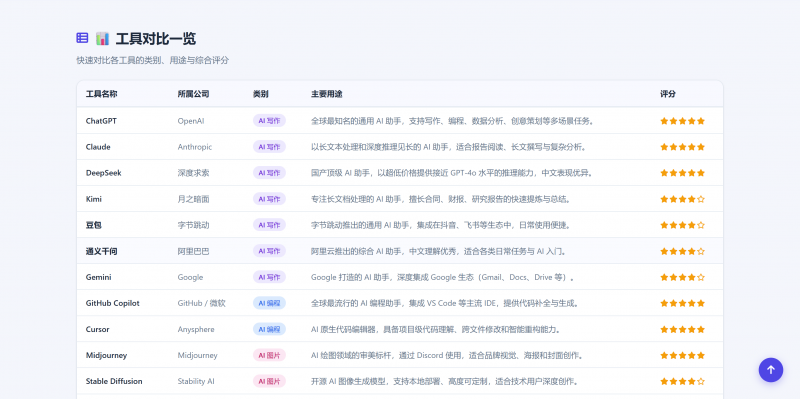This screenshot has width=800, height=399.
Task: Click the Midjourney description mentioning Discord
Action: click(448, 355)
